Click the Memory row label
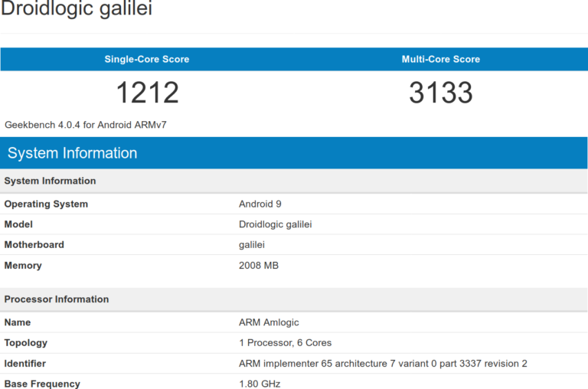This screenshot has width=588, height=389. [23, 266]
